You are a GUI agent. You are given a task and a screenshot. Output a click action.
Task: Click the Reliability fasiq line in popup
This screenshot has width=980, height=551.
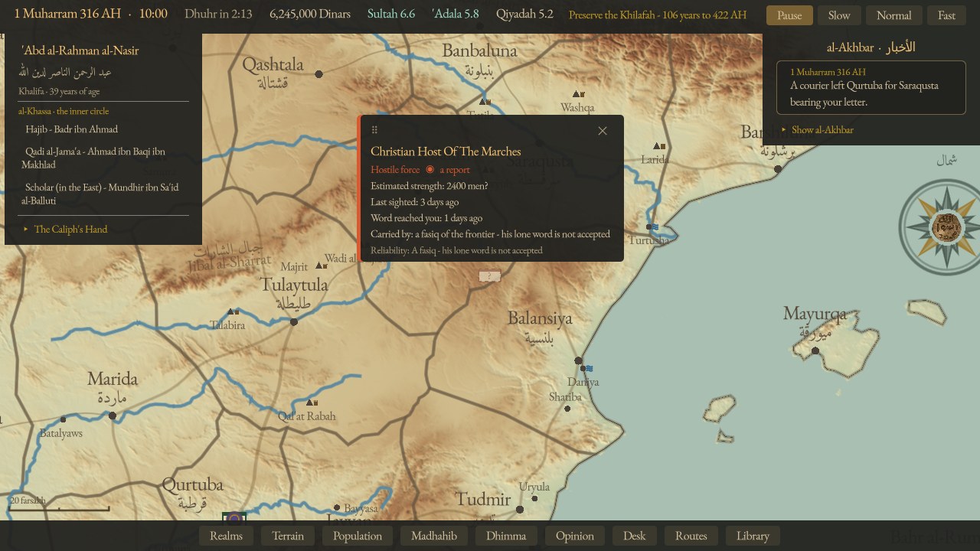pos(456,250)
